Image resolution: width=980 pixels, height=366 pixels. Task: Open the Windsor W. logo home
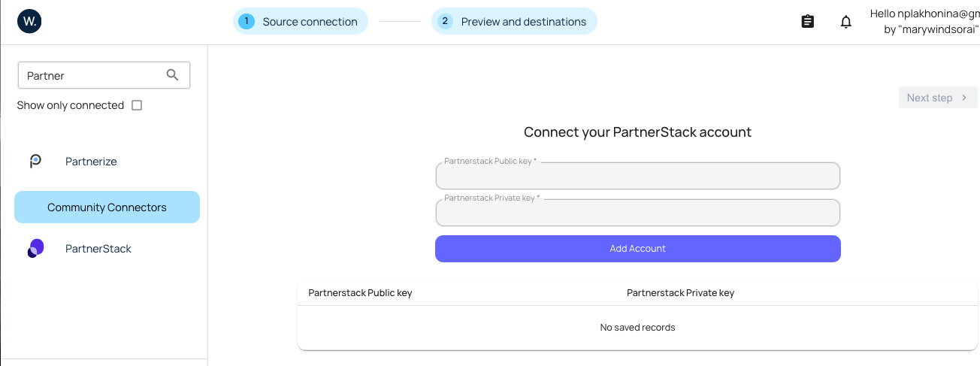pos(29,21)
